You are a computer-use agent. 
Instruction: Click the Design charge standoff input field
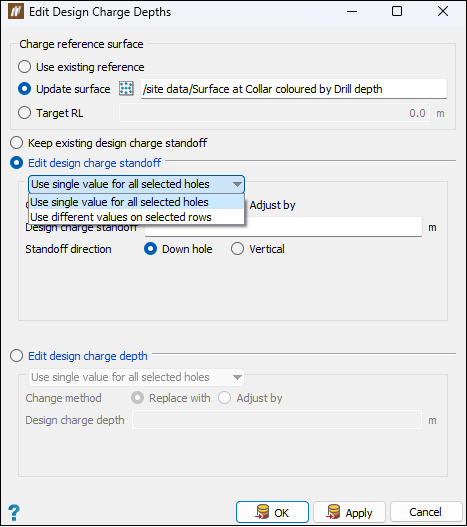coord(283,228)
